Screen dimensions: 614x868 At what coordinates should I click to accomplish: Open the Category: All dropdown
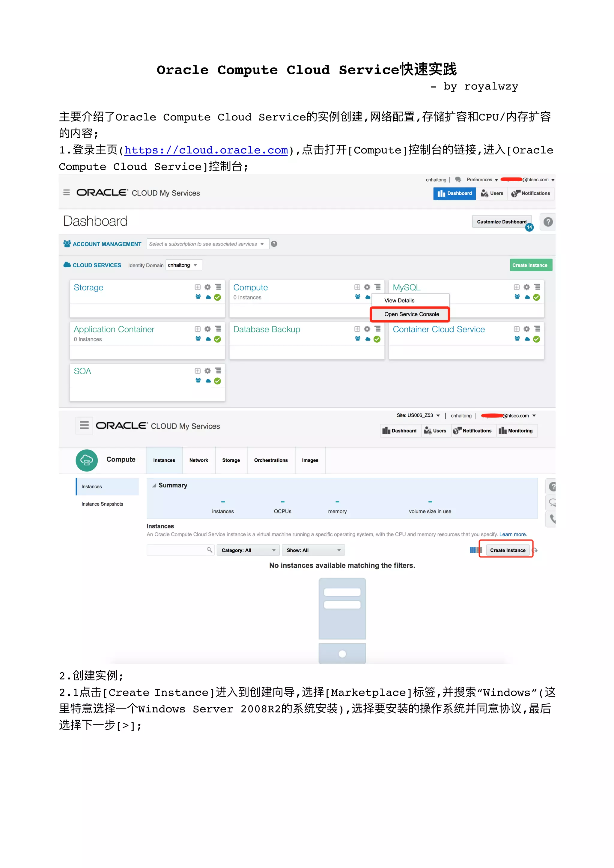tap(248, 550)
